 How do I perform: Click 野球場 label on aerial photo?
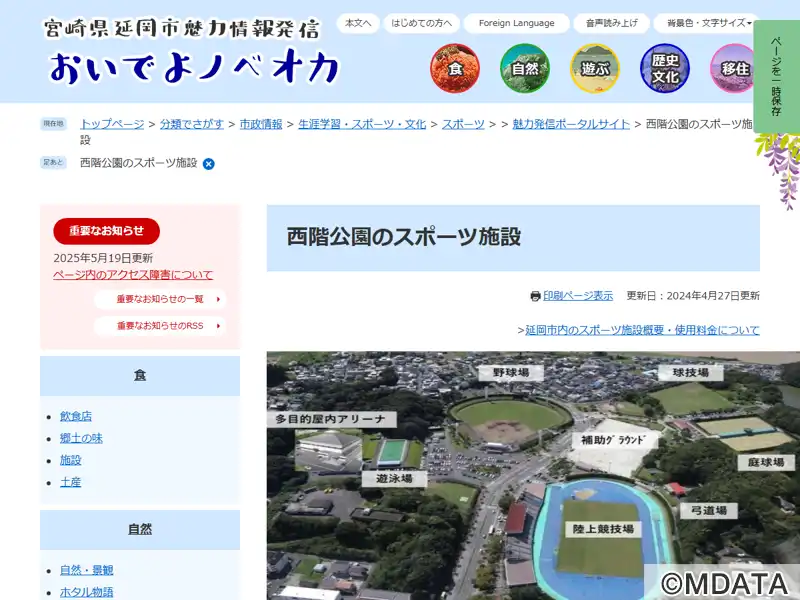[511, 373]
